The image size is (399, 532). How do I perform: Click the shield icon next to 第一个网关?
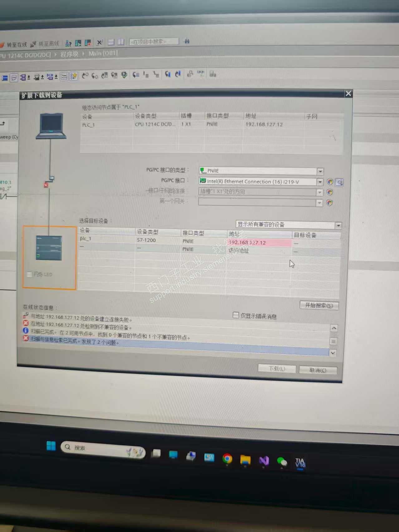[x=329, y=203]
